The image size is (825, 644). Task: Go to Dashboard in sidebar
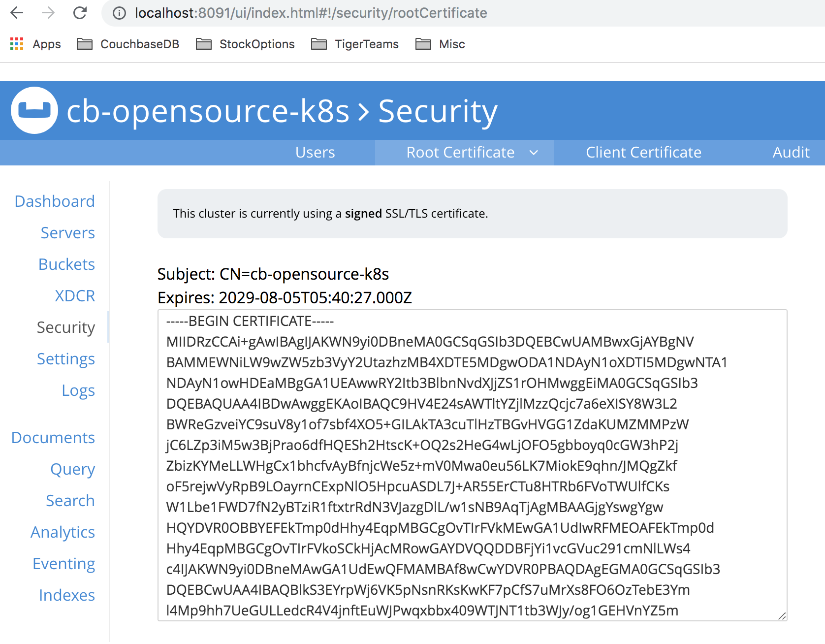point(55,201)
